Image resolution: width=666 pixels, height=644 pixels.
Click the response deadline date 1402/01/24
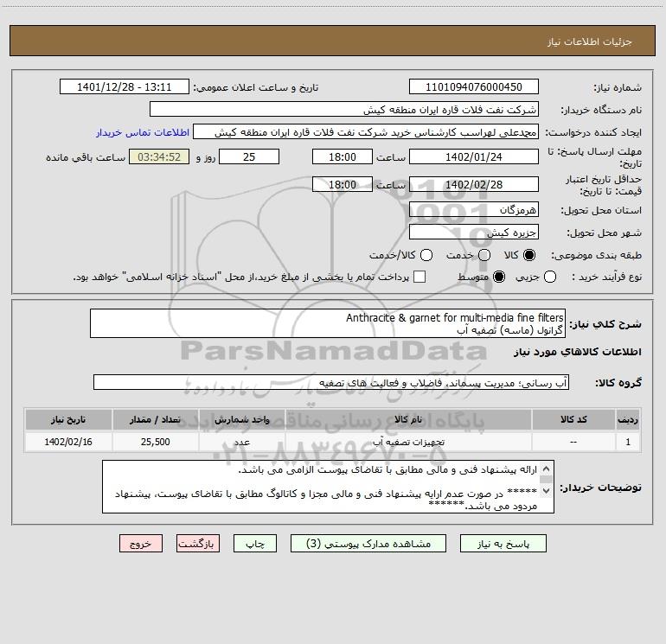pyautogui.click(x=474, y=157)
